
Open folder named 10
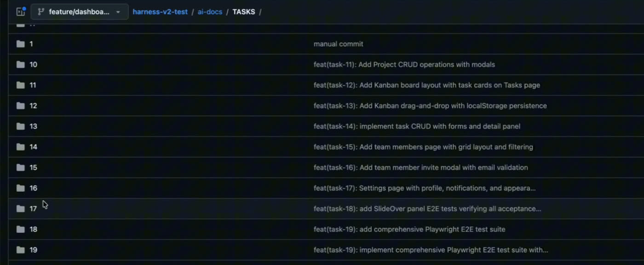(x=33, y=64)
